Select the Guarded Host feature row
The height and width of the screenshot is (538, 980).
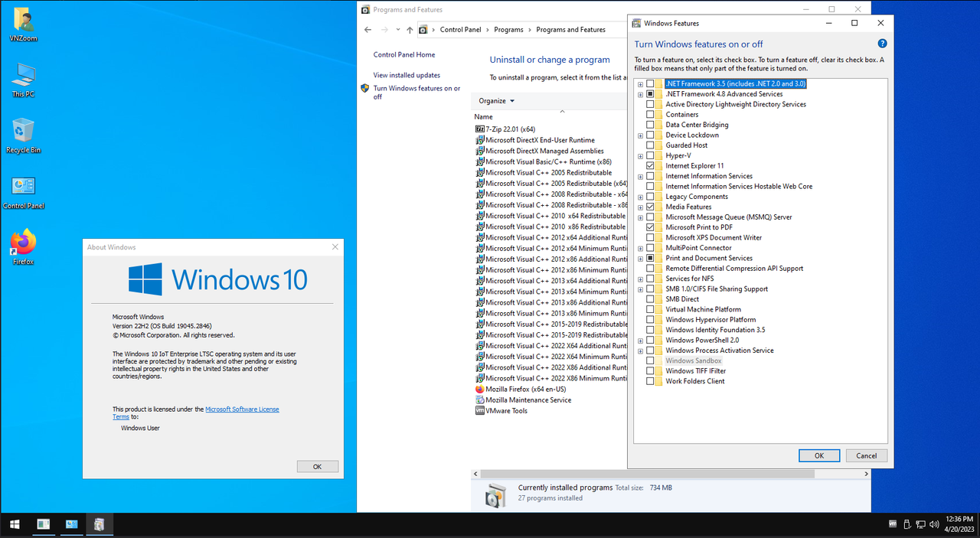(x=686, y=145)
